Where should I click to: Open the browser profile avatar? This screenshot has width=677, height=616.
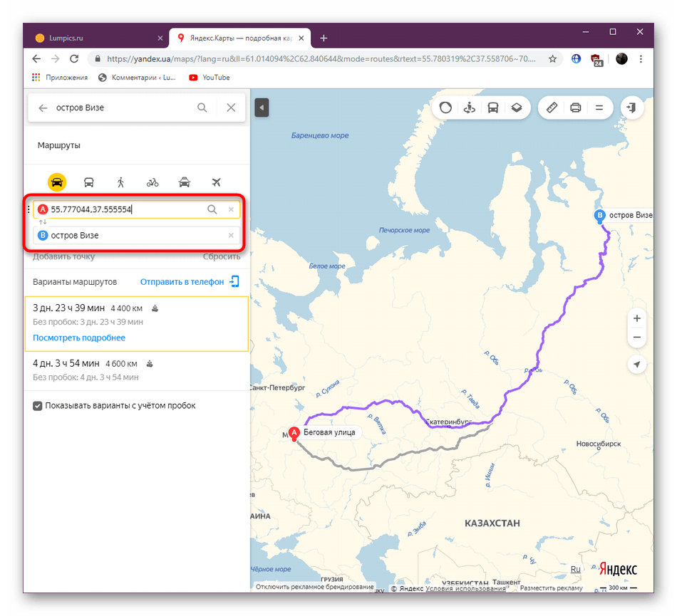point(621,58)
